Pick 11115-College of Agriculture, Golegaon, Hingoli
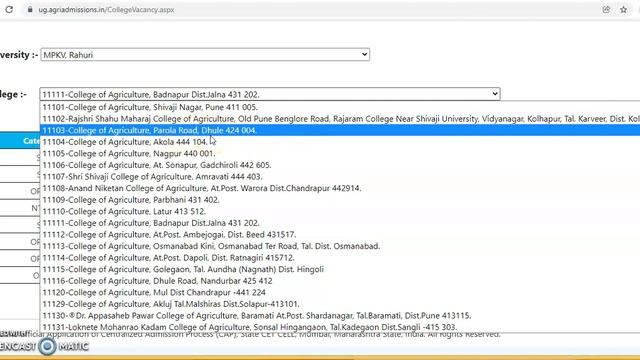Viewport: 640px width, 360px height. click(x=340, y=269)
